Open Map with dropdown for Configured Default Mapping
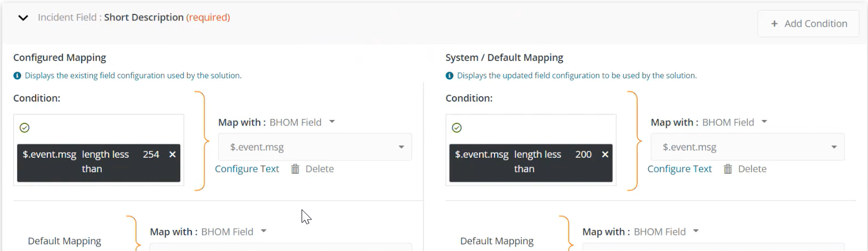 point(234,232)
